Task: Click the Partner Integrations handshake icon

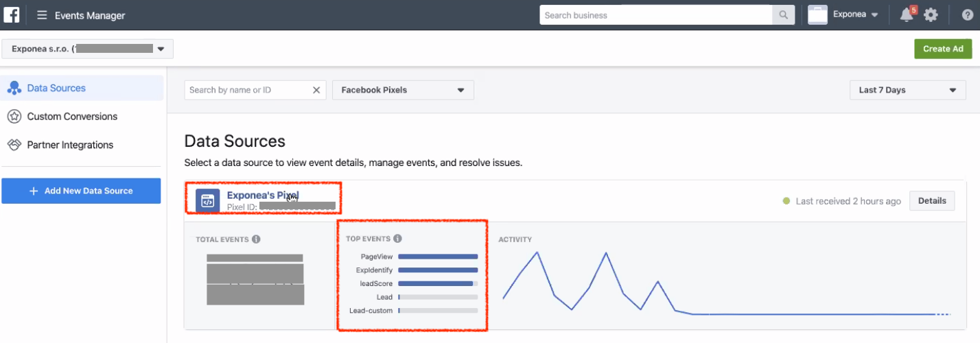Action: coord(14,145)
